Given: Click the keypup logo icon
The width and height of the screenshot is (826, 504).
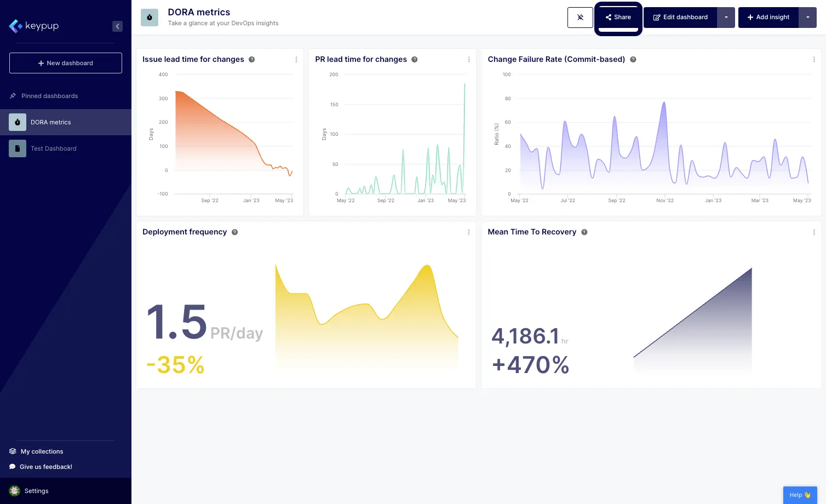Looking at the screenshot, I should click(15, 26).
